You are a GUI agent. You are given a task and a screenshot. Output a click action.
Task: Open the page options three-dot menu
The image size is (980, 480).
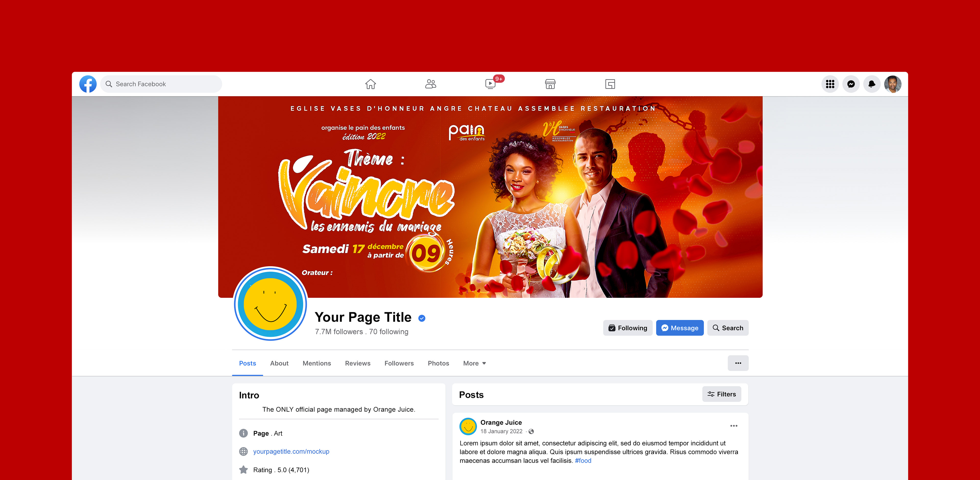point(738,363)
